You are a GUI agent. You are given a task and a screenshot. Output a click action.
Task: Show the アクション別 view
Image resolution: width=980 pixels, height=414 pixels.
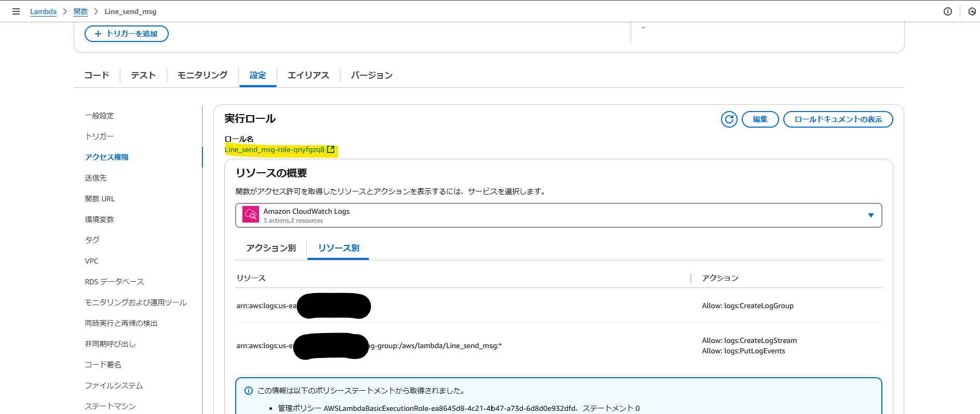pyautogui.click(x=271, y=248)
